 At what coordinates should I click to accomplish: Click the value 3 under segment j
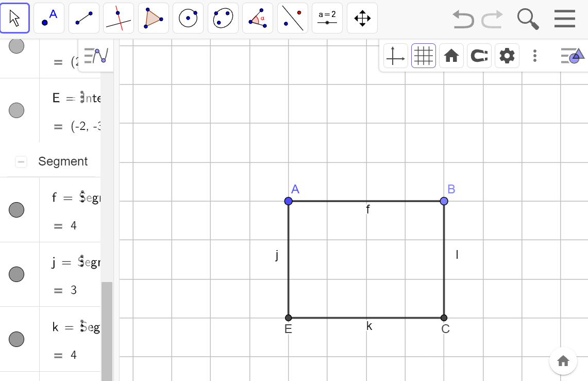(x=74, y=290)
